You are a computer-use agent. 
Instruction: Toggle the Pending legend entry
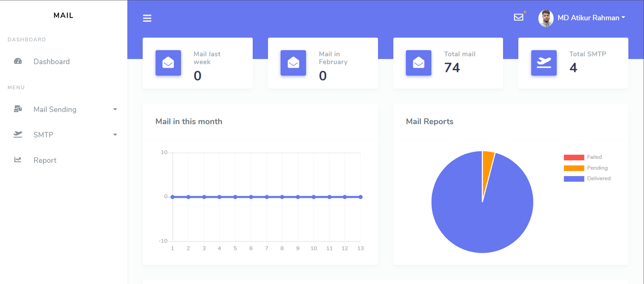coord(587,168)
